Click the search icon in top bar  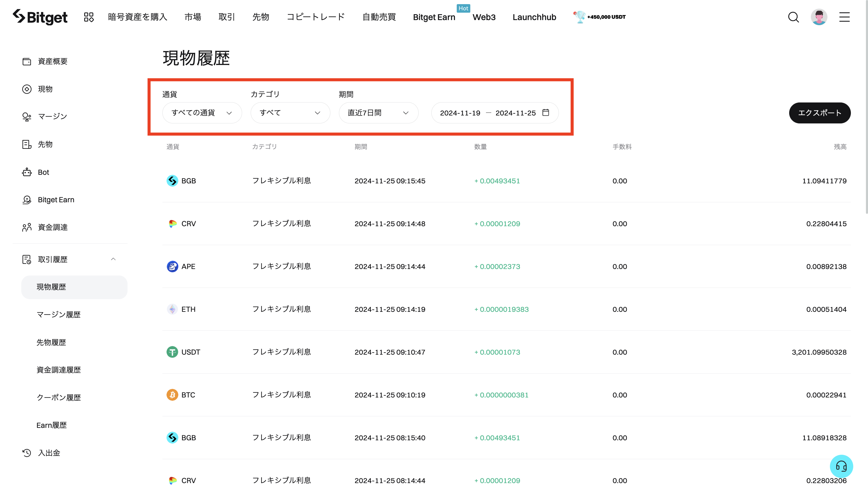(x=793, y=17)
